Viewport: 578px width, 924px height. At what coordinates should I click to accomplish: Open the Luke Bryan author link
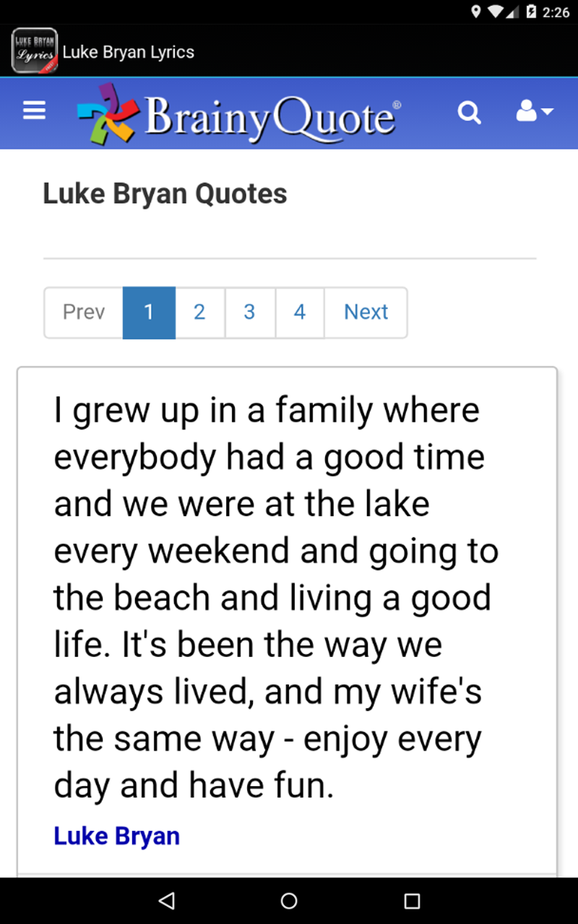click(x=116, y=836)
